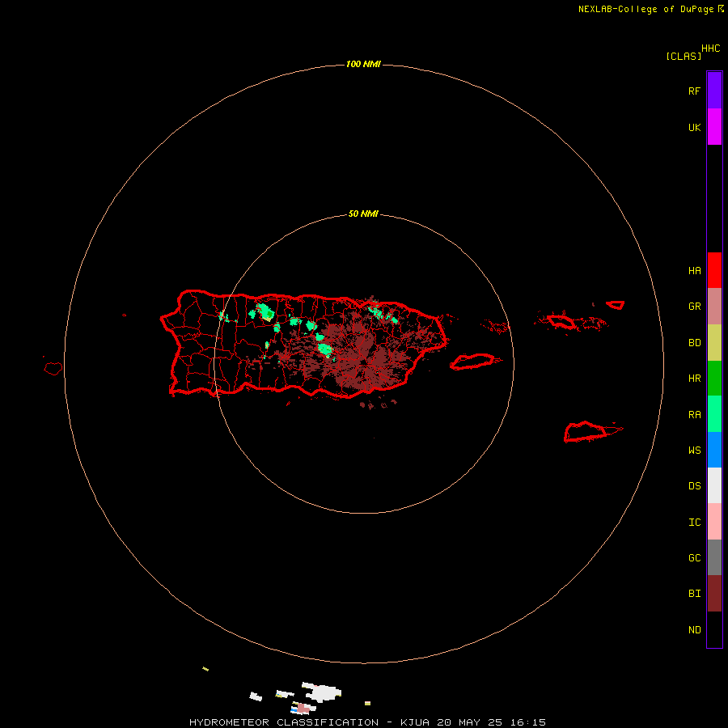Click the GC gray legend swatch
The image size is (728, 728).
(x=714, y=557)
